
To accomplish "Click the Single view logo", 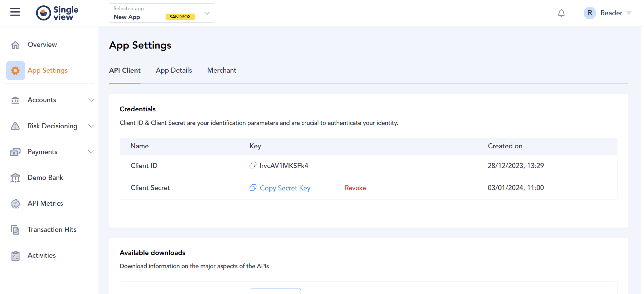I will (x=57, y=13).
